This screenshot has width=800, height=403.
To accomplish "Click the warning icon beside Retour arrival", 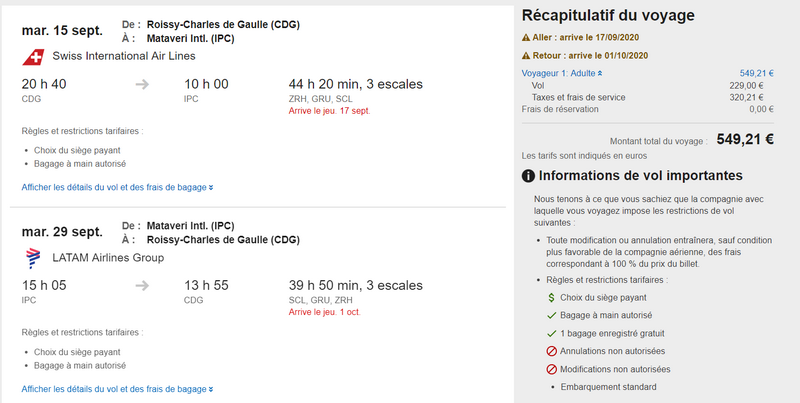I will (x=526, y=56).
